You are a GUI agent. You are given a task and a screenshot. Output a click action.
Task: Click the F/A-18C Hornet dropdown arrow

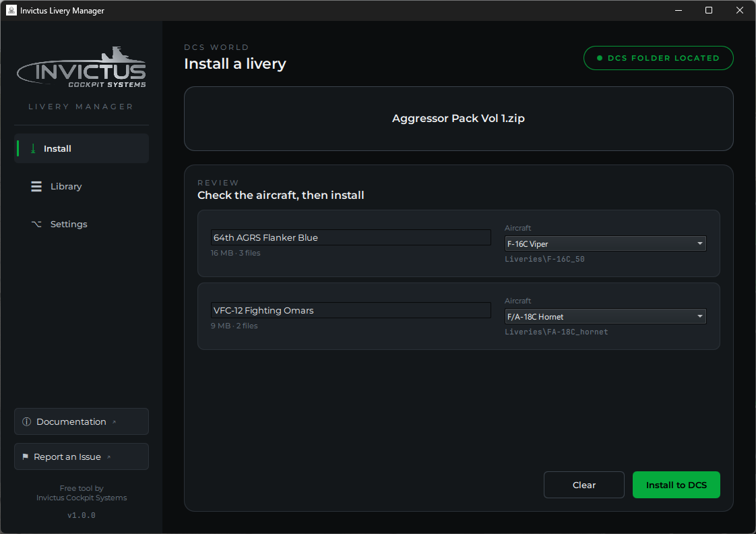[699, 316]
